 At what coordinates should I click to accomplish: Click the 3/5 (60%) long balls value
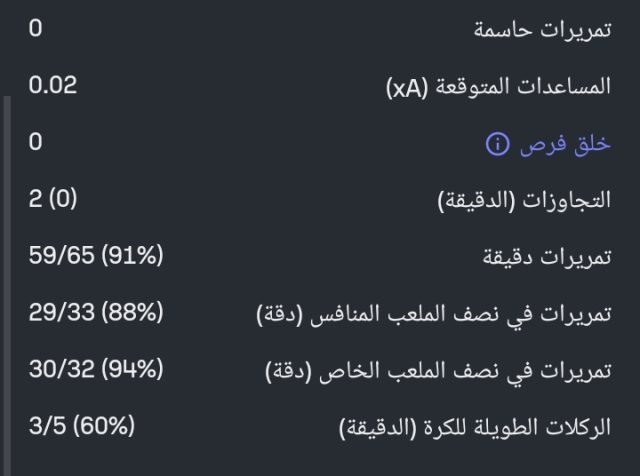pyautogui.click(x=80, y=428)
